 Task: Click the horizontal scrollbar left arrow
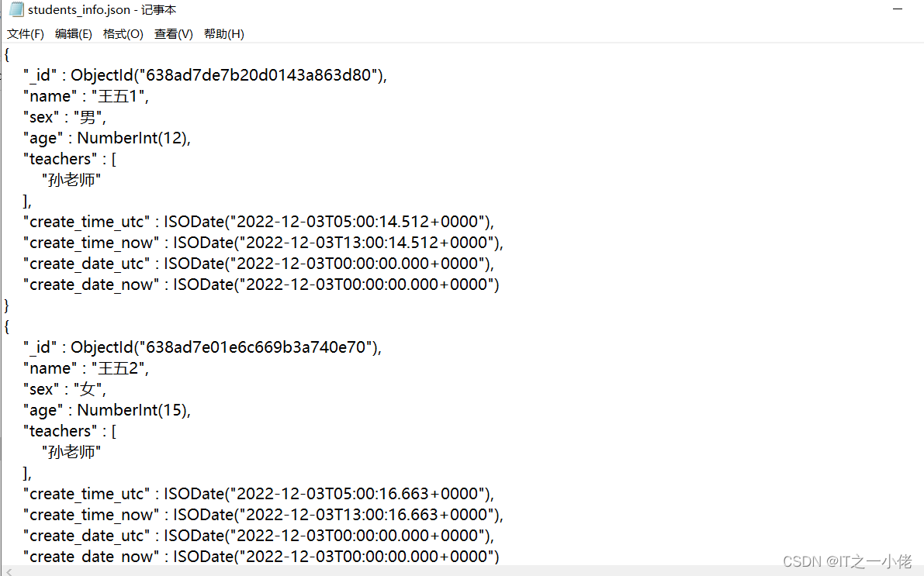(x=9, y=571)
